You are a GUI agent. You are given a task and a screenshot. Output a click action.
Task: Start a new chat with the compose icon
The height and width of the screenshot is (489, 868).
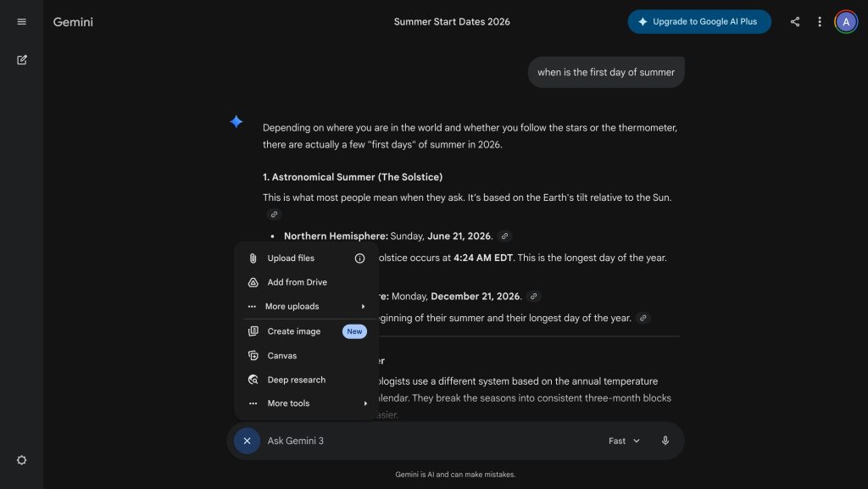click(22, 60)
